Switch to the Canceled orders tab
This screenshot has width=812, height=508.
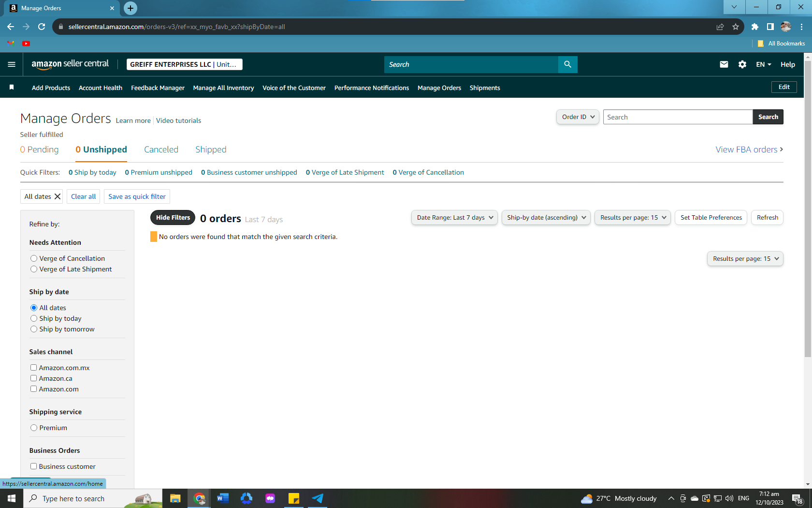161,149
